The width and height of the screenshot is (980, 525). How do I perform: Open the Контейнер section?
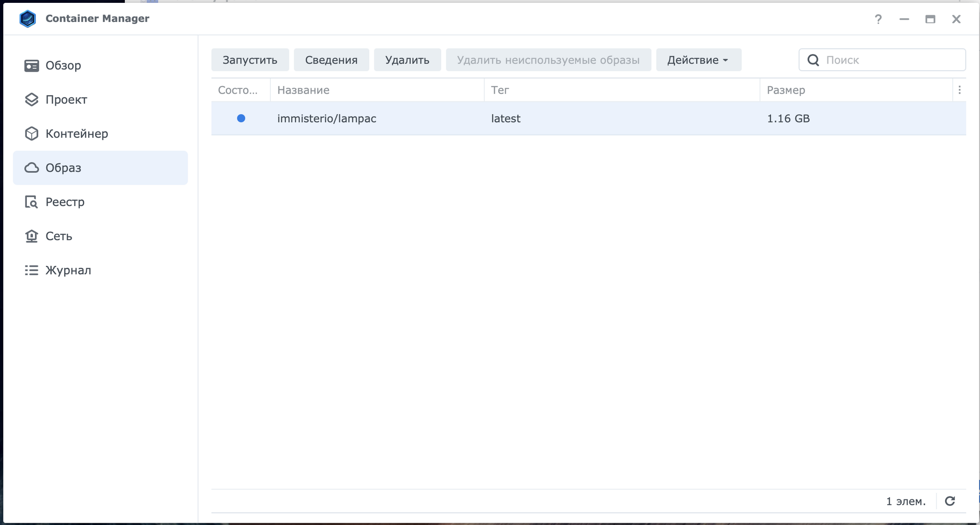click(77, 133)
